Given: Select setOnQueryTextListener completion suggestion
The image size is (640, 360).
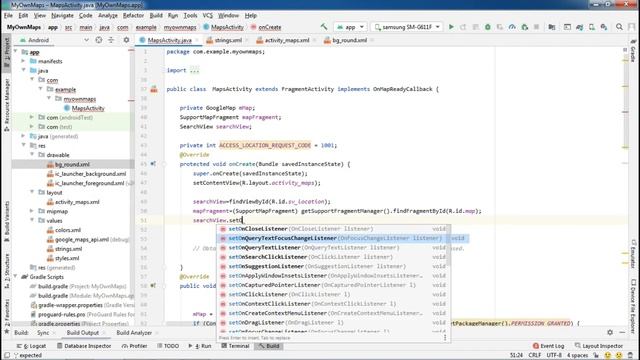Looking at the screenshot, I should tap(333, 247).
